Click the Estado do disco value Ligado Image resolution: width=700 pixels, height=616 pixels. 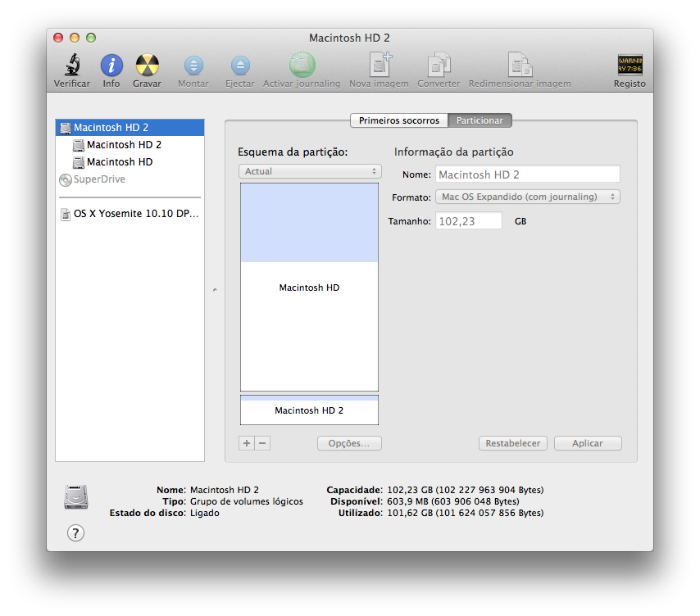click(x=204, y=513)
